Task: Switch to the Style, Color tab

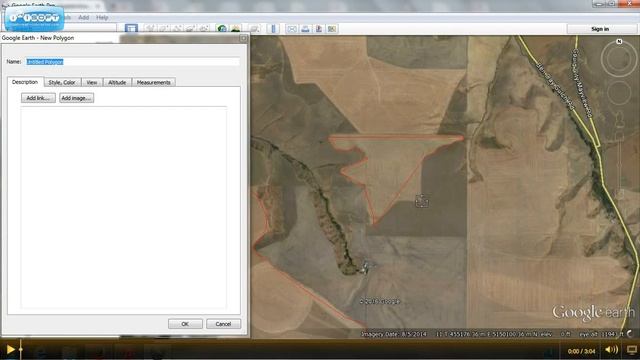Action: (62, 82)
